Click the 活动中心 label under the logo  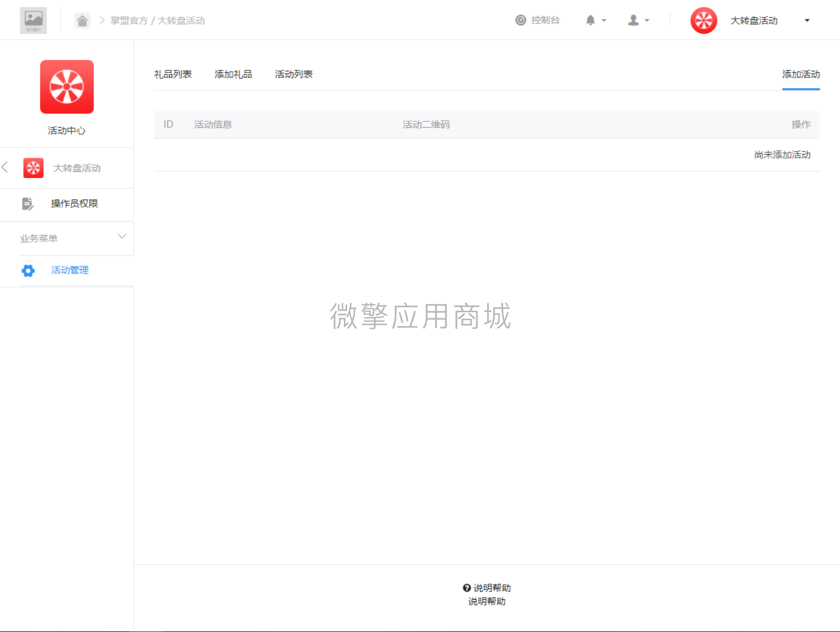pos(67,130)
